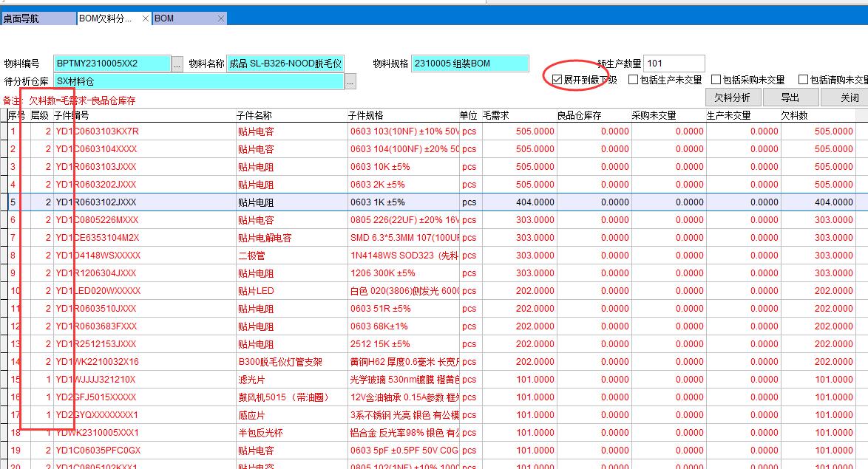The height and width of the screenshot is (469, 868).
Task: Close the BOM tab
Action: coord(220,18)
